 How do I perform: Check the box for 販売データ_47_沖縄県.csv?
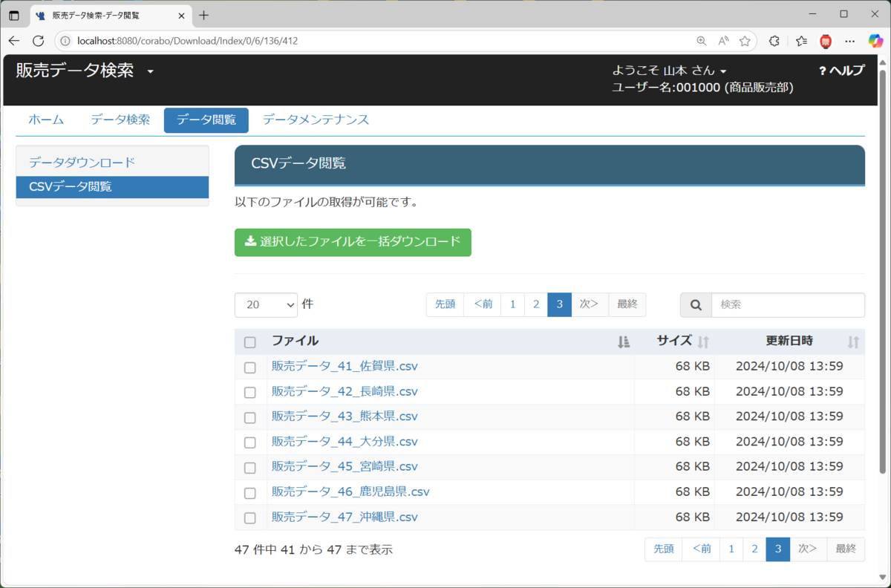(x=250, y=518)
